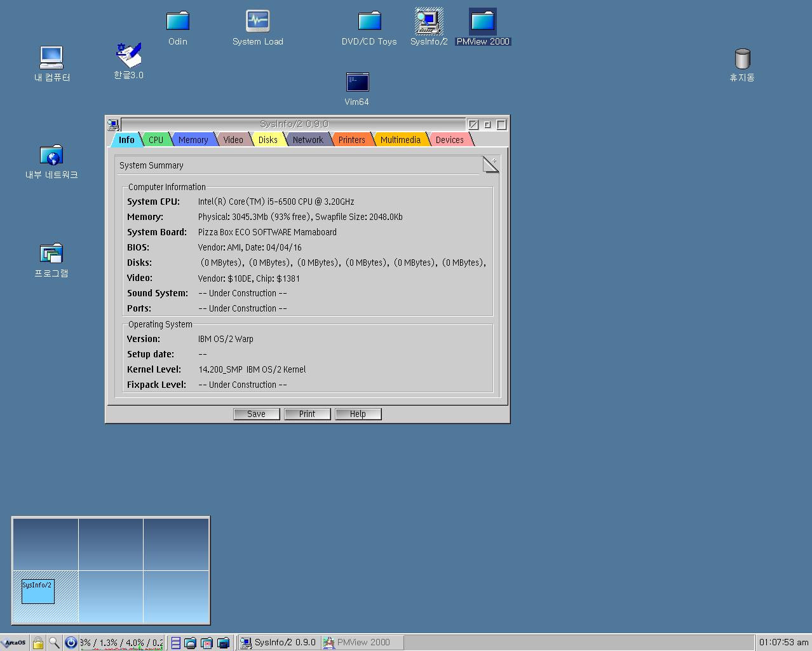
Task: Click the SysInfo/2 0.9.0 title bar
Action: click(x=294, y=124)
